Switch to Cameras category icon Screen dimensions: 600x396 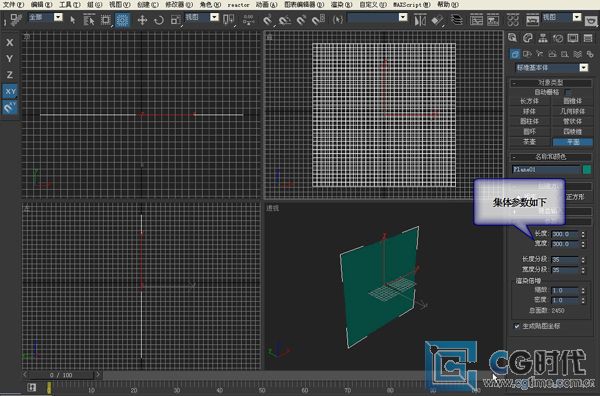pos(552,54)
